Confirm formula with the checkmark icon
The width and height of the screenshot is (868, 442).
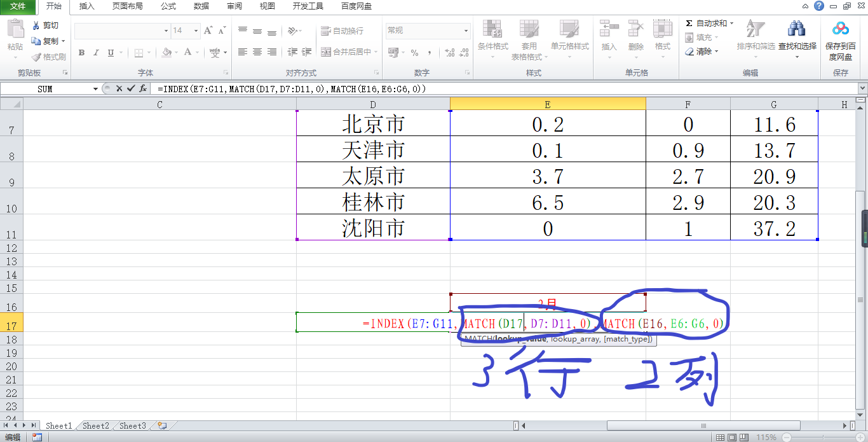click(131, 89)
